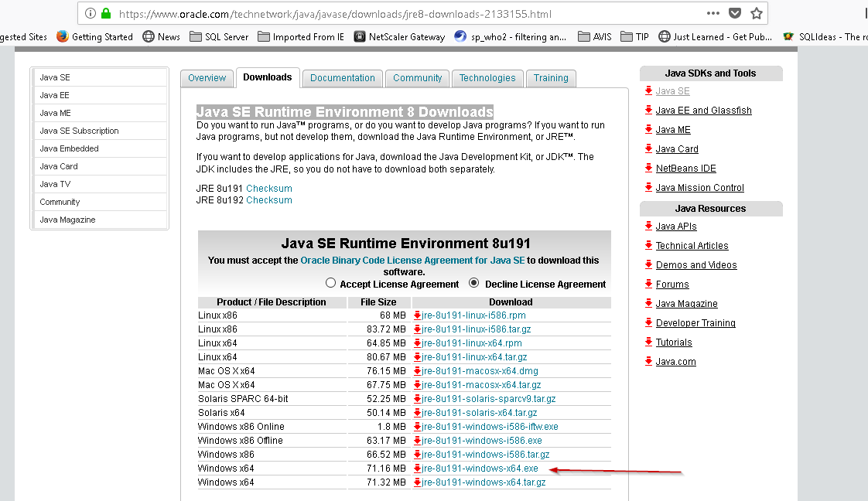Click the NetScaler Gateway bookmark icon
868x501 pixels.
pos(360,36)
